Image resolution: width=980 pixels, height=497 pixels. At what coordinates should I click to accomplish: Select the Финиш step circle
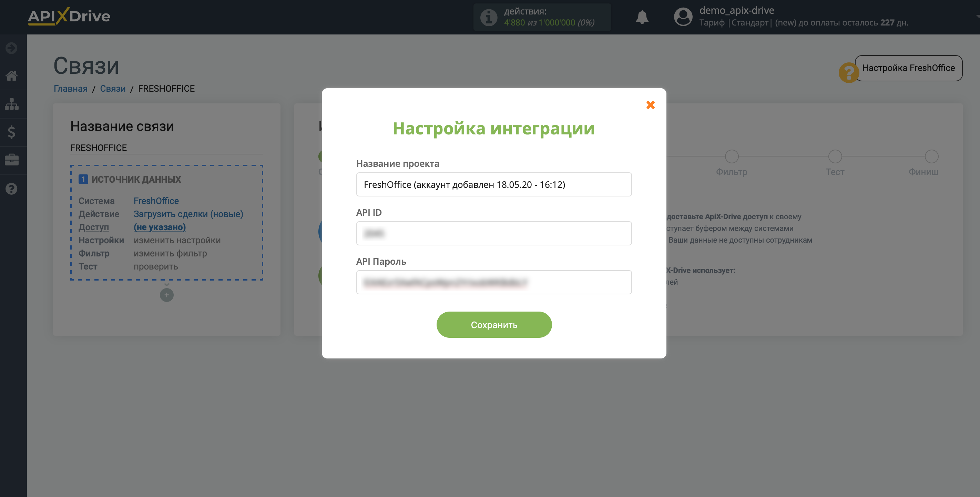pos(931,156)
